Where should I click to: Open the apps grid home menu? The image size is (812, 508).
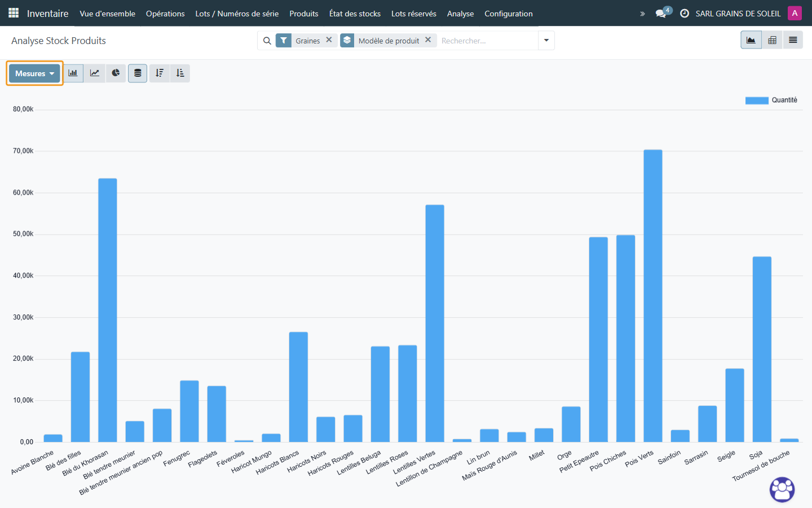coord(14,13)
